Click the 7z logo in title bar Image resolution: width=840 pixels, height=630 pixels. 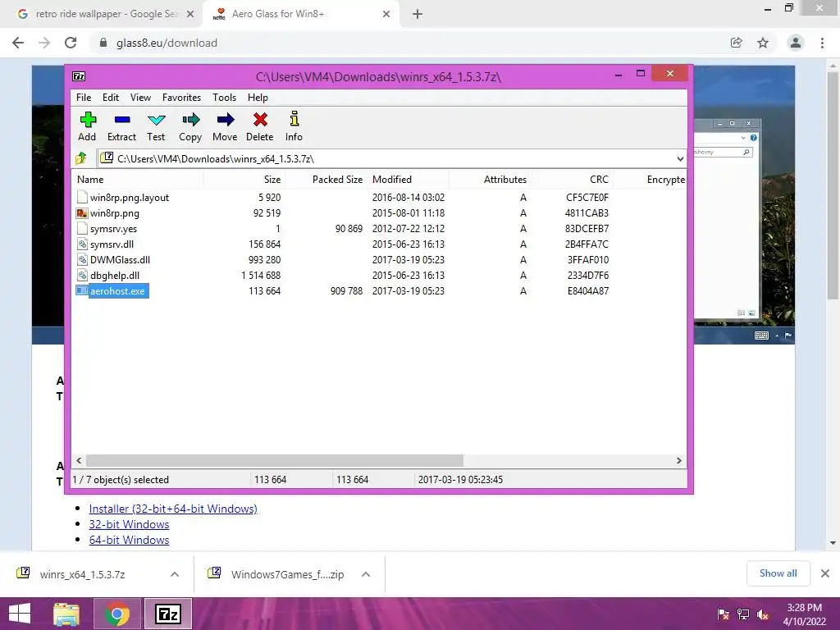click(x=79, y=76)
